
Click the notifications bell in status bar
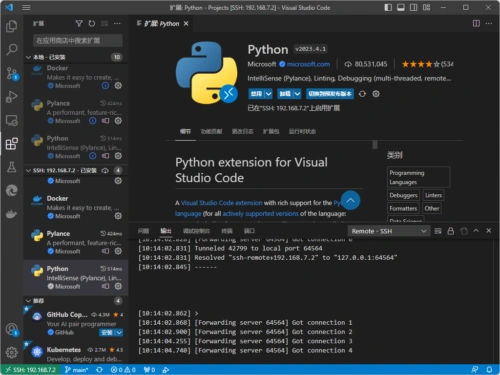[x=489, y=369]
